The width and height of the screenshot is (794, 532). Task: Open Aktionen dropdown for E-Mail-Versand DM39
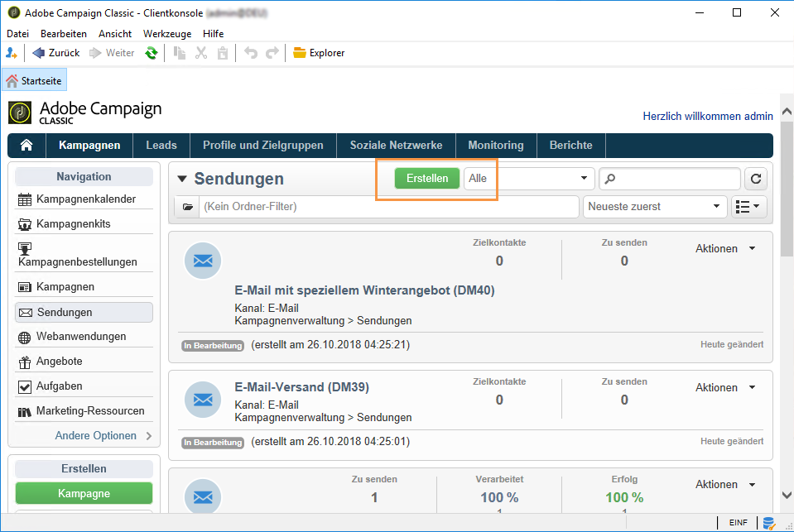725,388
